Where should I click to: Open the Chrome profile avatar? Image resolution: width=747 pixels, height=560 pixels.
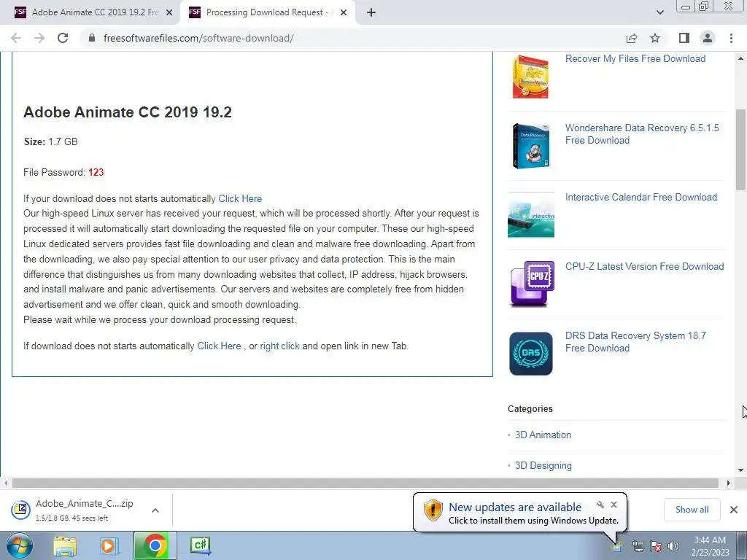(708, 38)
